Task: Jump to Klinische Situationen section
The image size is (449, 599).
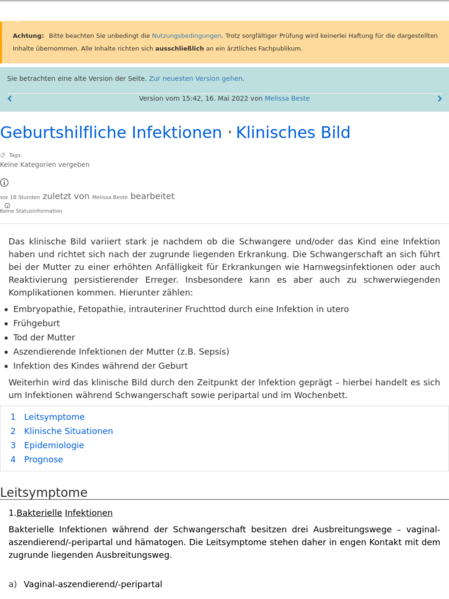Action: (68, 431)
